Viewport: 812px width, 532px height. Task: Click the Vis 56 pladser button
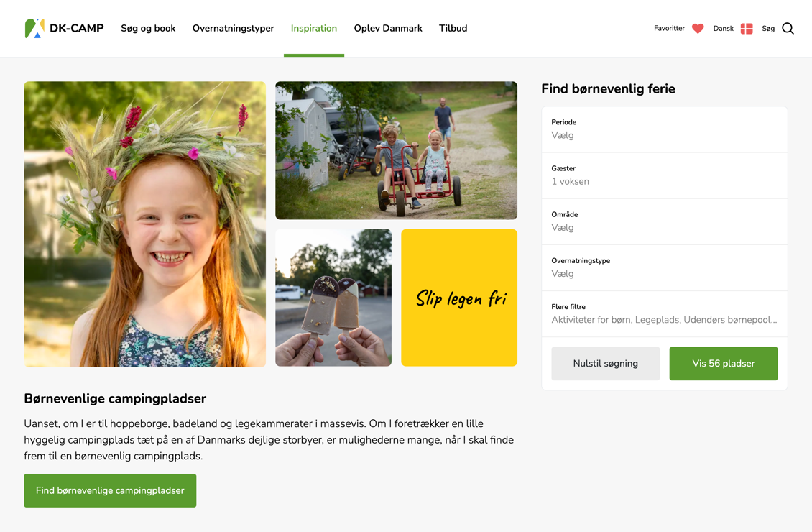pos(724,364)
